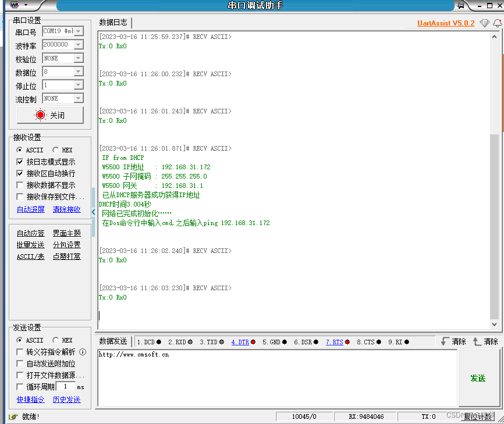Click the TX:0 counter in status bar
The image size is (504, 424).
coord(428,416)
